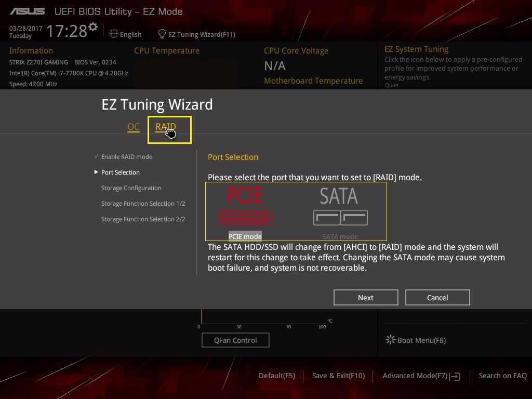This screenshot has height=399, width=532.
Task: Switch to Advanced Mode(F7)
Action: click(415, 376)
